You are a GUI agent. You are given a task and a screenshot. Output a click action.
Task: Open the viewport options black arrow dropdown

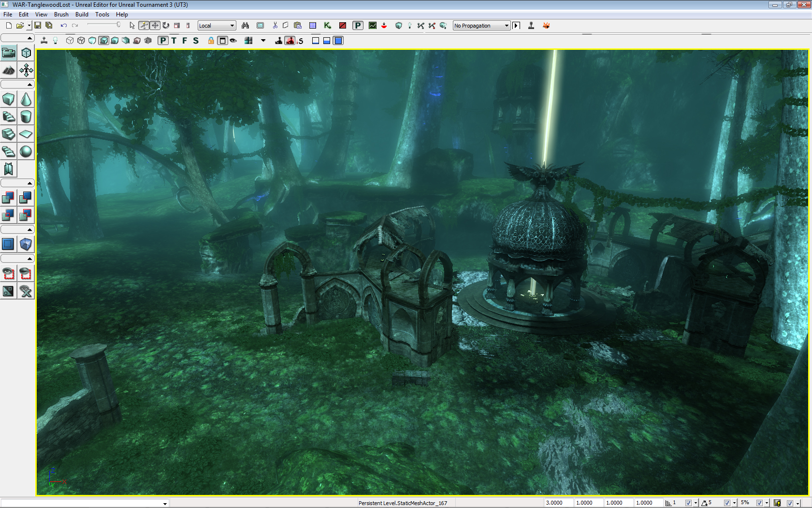[263, 41]
